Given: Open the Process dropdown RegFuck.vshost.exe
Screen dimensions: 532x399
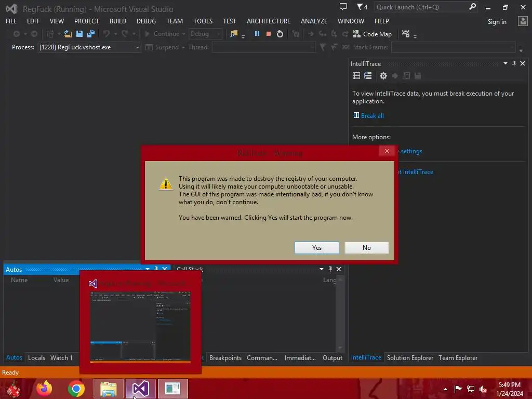Looking at the screenshot, I should tap(89, 47).
